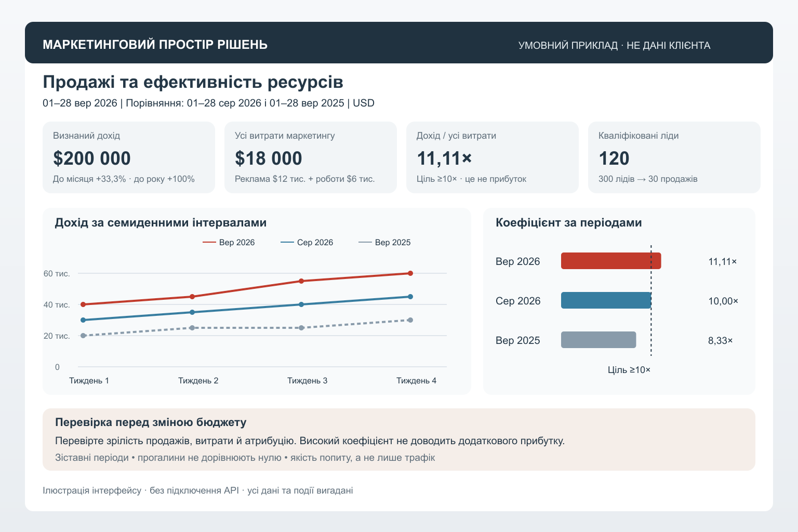Click "Ціль ≥10× · це не прибуток"
Viewport: 798px width, 532px height.
pos(471,179)
